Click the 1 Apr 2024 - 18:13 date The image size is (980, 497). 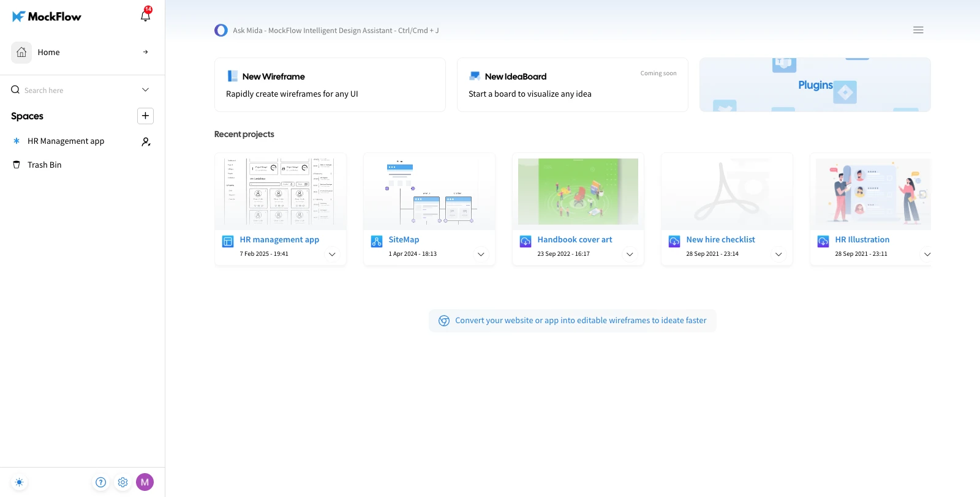coord(412,253)
